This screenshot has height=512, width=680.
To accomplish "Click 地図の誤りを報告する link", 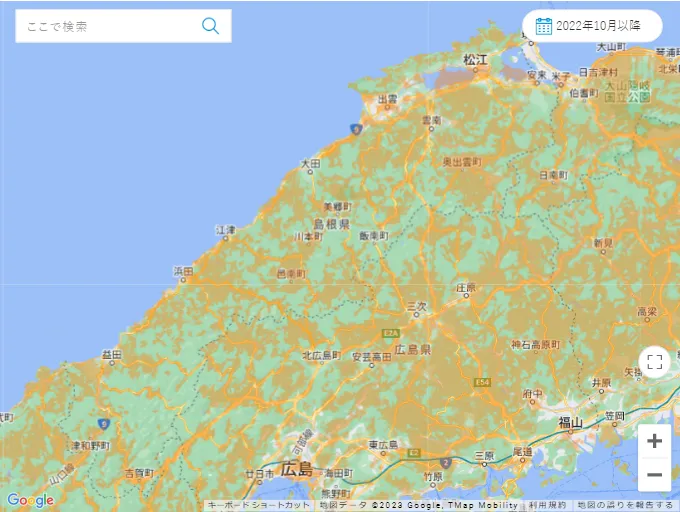I will coord(625,505).
